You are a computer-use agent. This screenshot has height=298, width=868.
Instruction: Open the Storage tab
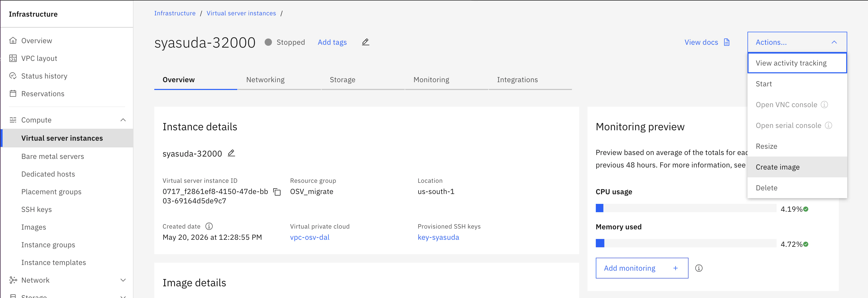[363, 80]
